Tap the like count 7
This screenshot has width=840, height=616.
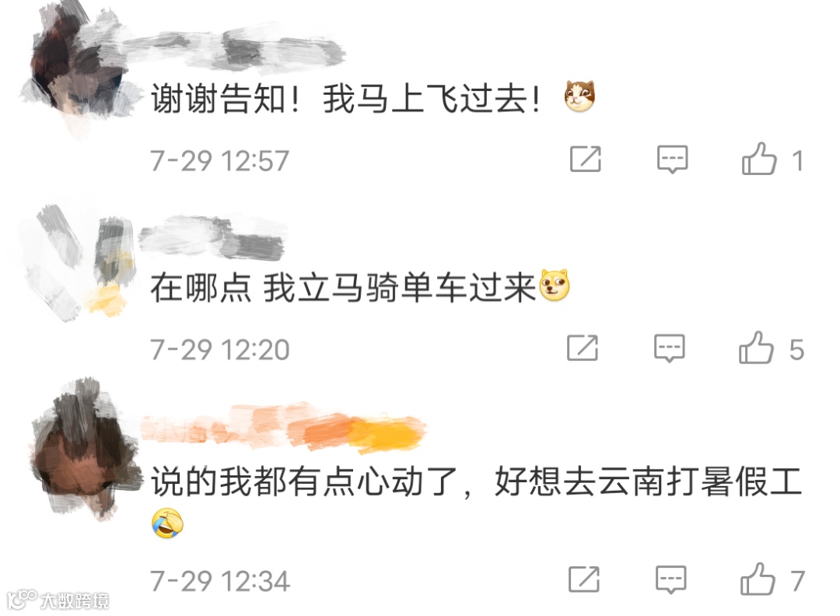[x=798, y=581]
